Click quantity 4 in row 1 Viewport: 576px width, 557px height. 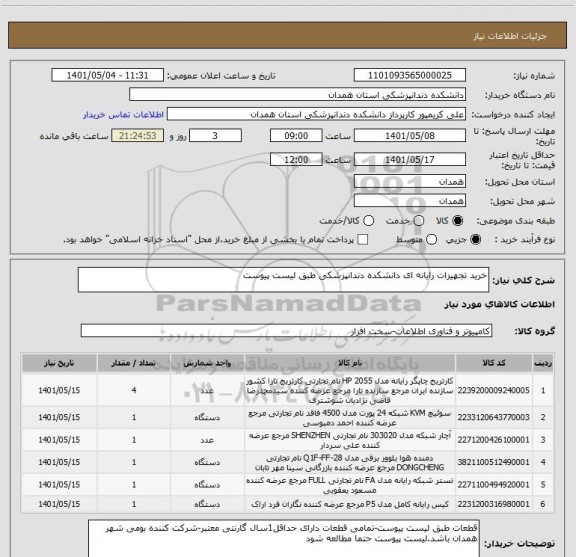(134, 390)
